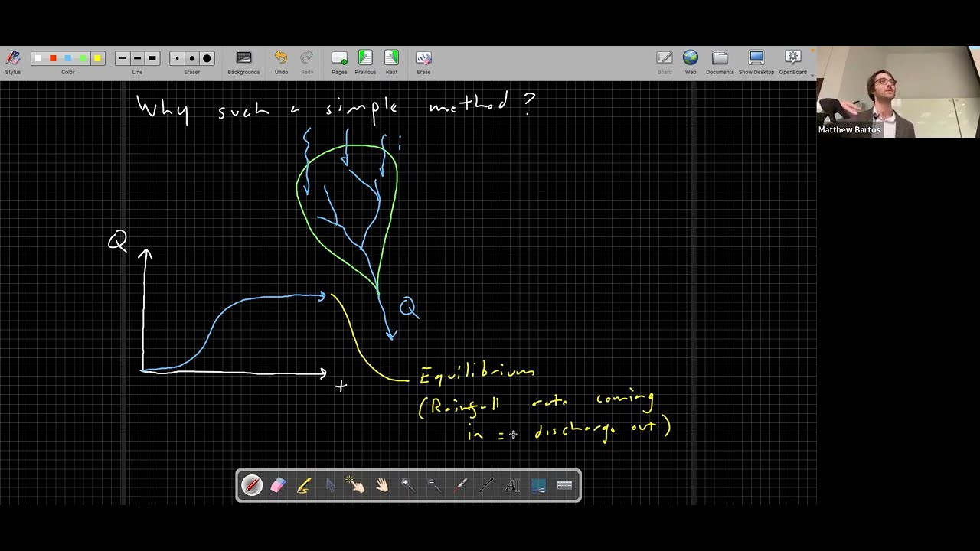The height and width of the screenshot is (551, 980).
Task: Choose the medium line width
Action: coord(137,58)
